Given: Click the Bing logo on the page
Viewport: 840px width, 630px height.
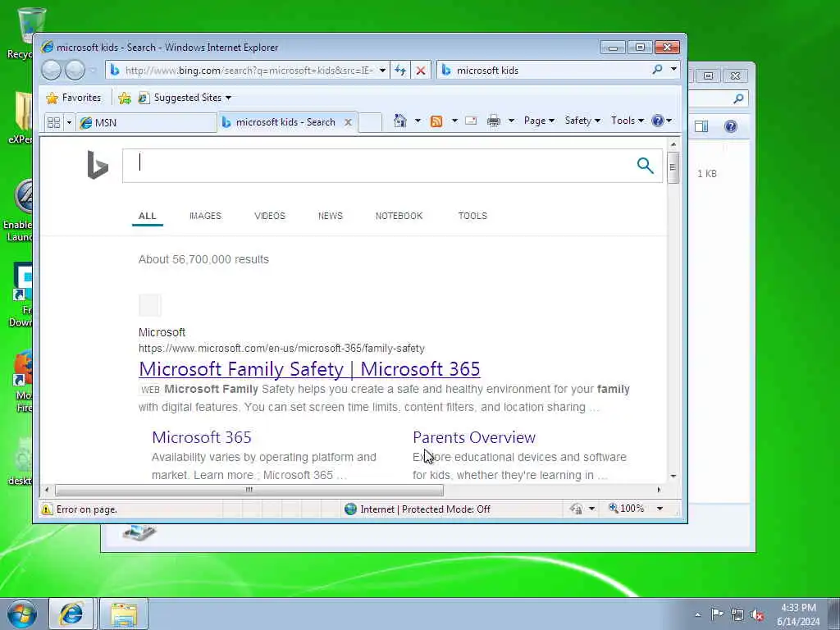Looking at the screenshot, I should 98,165.
